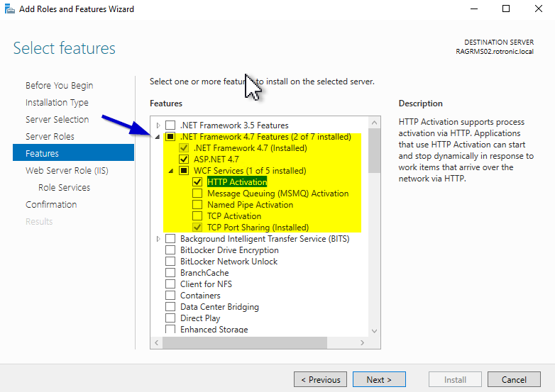The width and height of the screenshot is (555, 392).
Task: Select HTTP Activation tree item label
Action: [237, 181]
